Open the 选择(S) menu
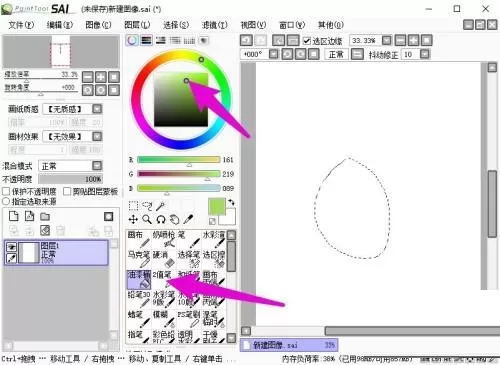The image size is (500, 365). [176, 25]
